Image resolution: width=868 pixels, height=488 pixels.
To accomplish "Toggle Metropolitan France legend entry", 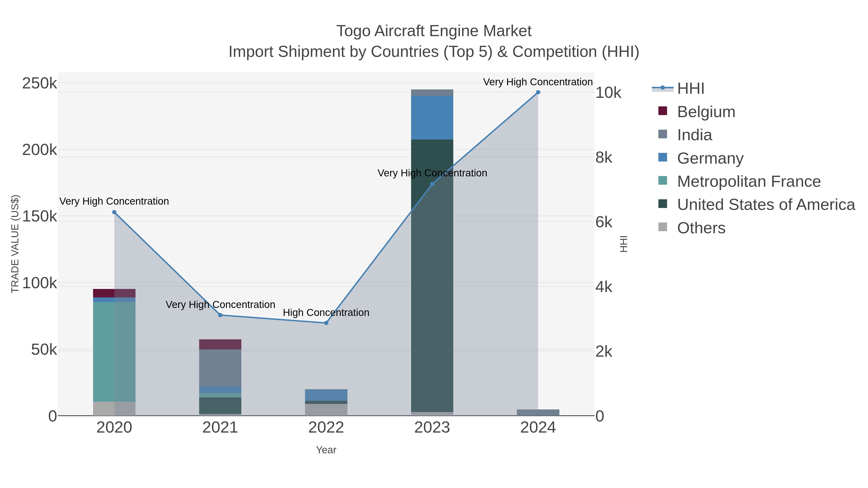I will click(x=739, y=181).
